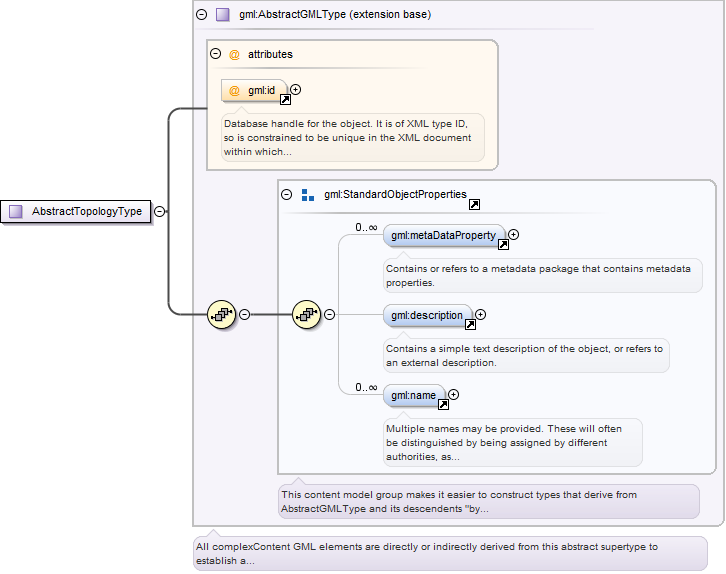Image resolution: width=726 pixels, height=574 pixels.
Task: Follow the gml:id reference arrow icon
Action: click(x=286, y=100)
